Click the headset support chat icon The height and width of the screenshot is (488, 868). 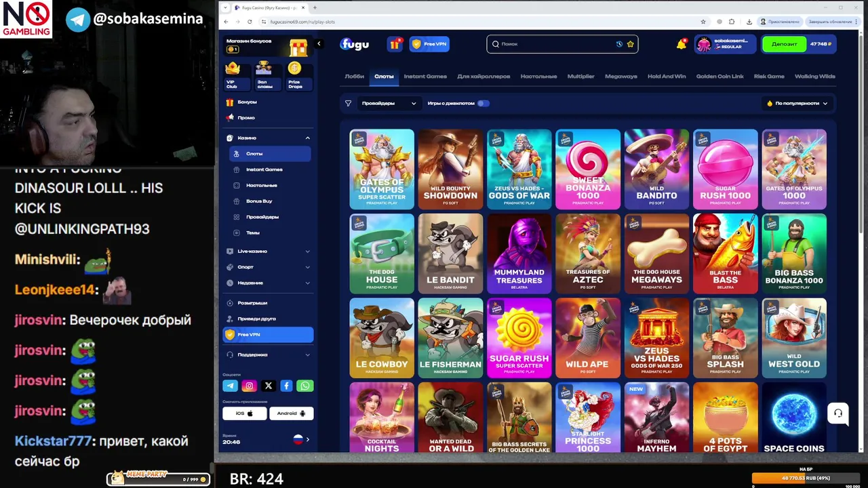[x=838, y=413]
